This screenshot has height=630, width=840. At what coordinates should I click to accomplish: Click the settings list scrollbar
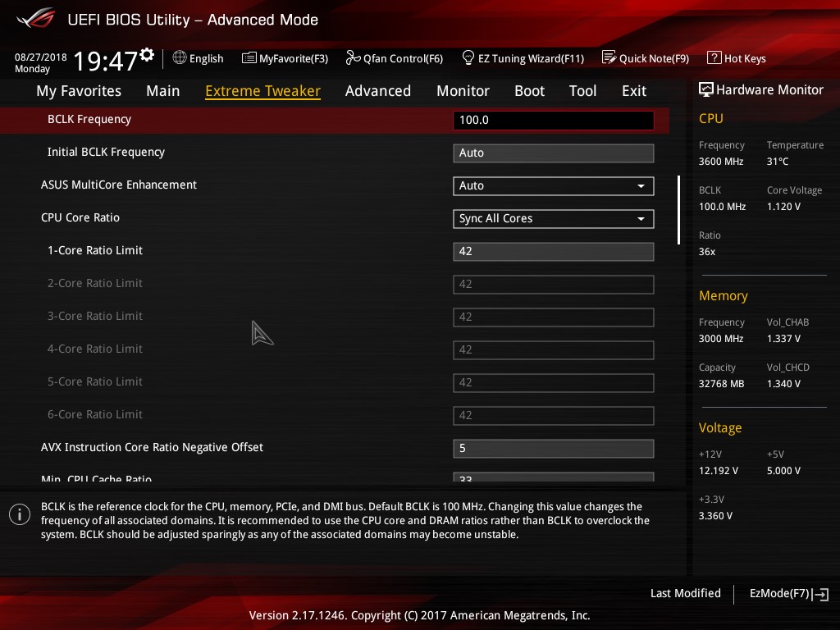click(678, 210)
